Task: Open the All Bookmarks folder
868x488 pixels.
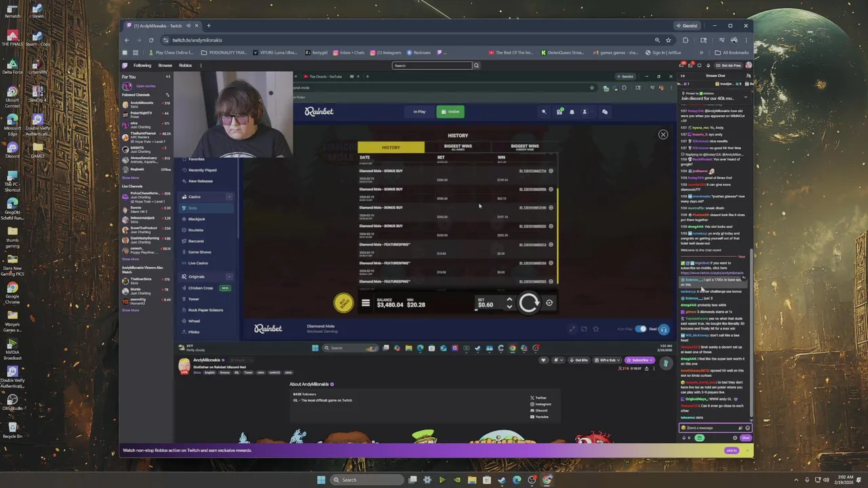Action: point(732,52)
